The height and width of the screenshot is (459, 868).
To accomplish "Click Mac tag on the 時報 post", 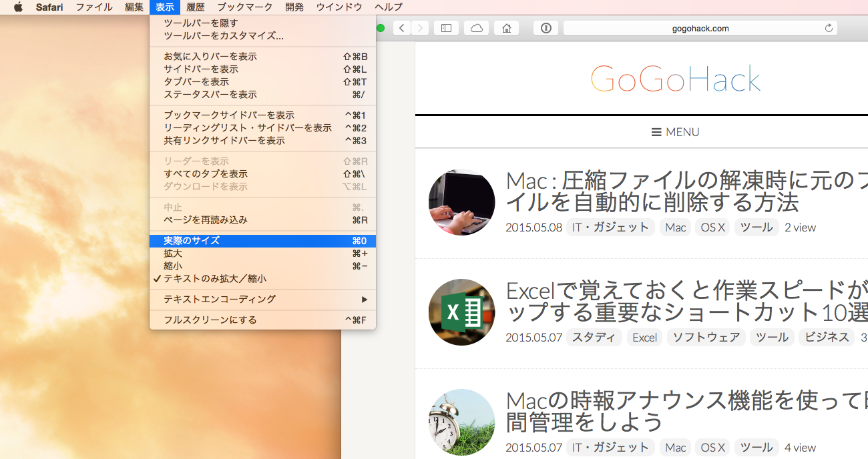I will pos(675,448).
